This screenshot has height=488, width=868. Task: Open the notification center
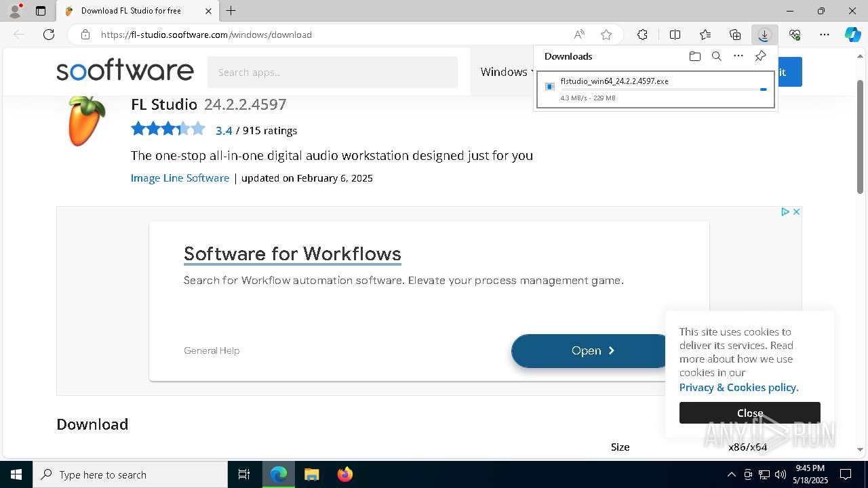click(846, 474)
